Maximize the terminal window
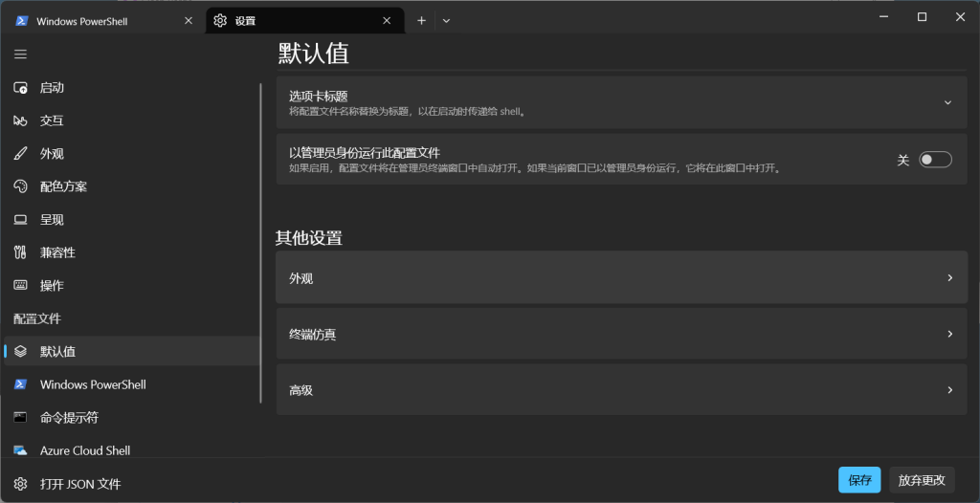The height and width of the screenshot is (503, 980). [x=922, y=17]
